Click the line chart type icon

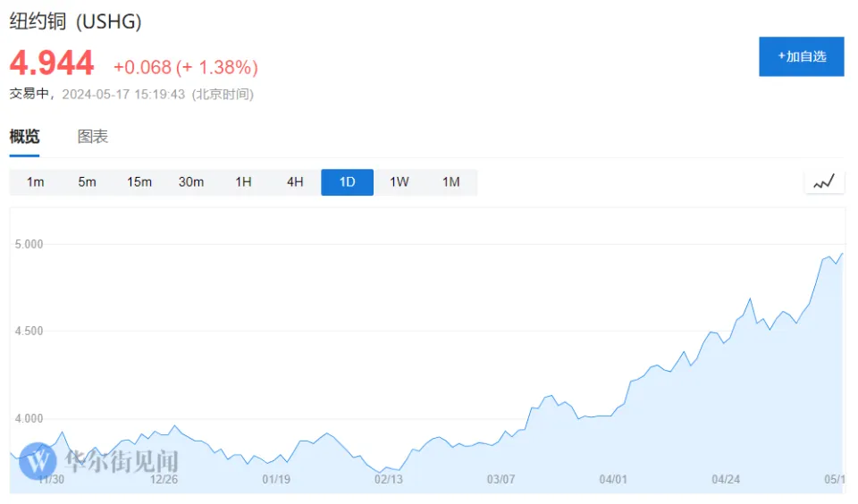coord(824,182)
